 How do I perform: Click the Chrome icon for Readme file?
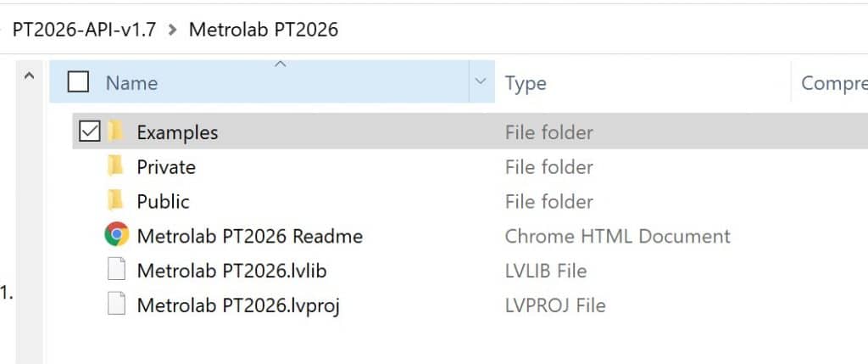[x=116, y=236]
